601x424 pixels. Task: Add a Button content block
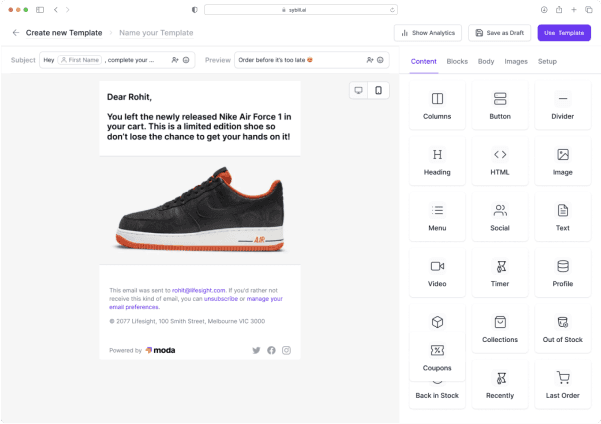point(500,105)
